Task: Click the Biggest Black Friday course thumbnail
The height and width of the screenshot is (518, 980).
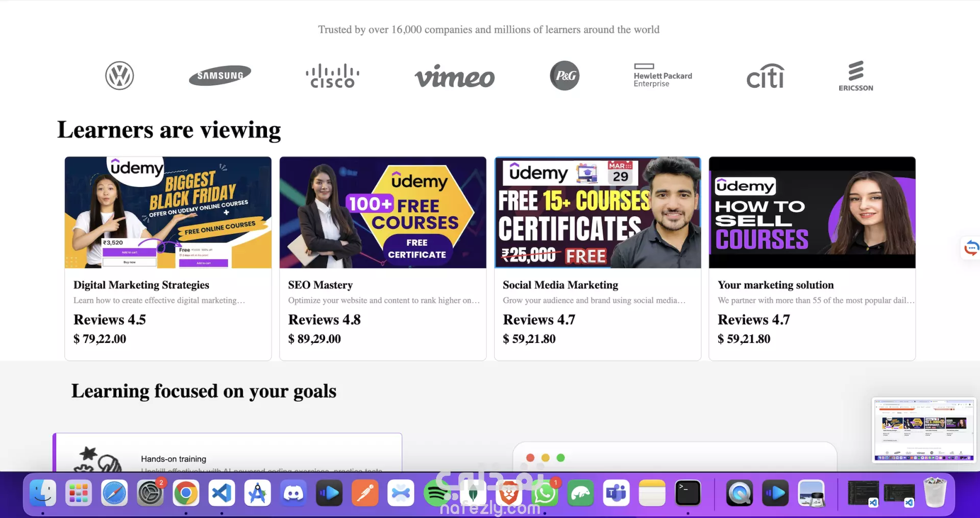Action: 168,212
